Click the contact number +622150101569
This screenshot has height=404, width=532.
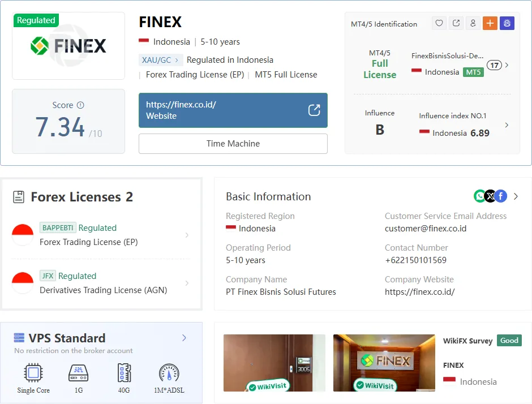pyautogui.click(x=415, y=260)
